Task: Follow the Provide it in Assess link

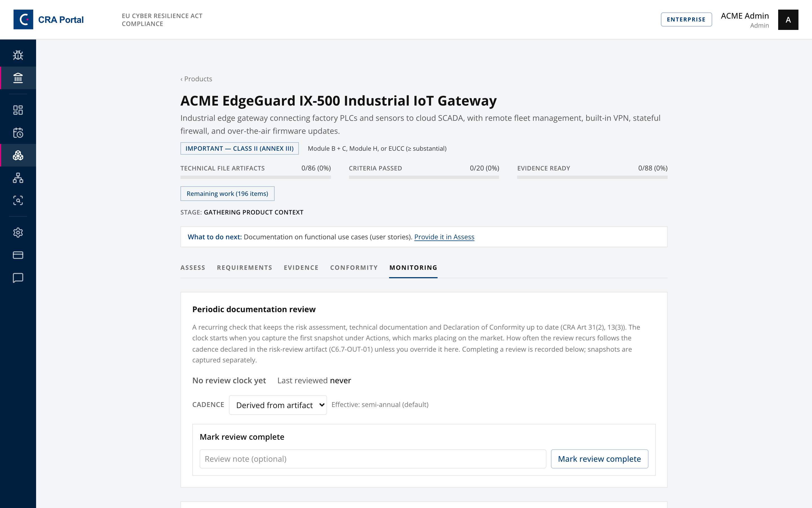Action: (x=444, y=237)
